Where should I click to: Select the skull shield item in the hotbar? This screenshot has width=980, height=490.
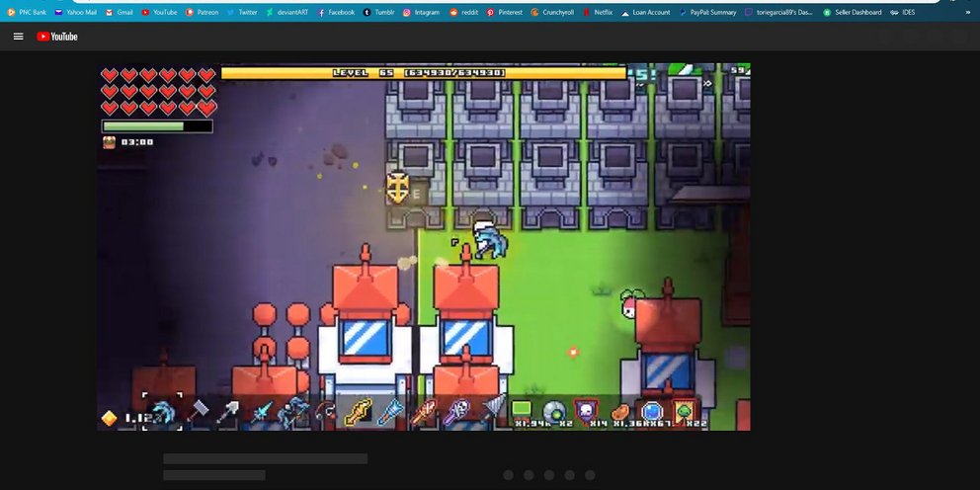point(586,410)
